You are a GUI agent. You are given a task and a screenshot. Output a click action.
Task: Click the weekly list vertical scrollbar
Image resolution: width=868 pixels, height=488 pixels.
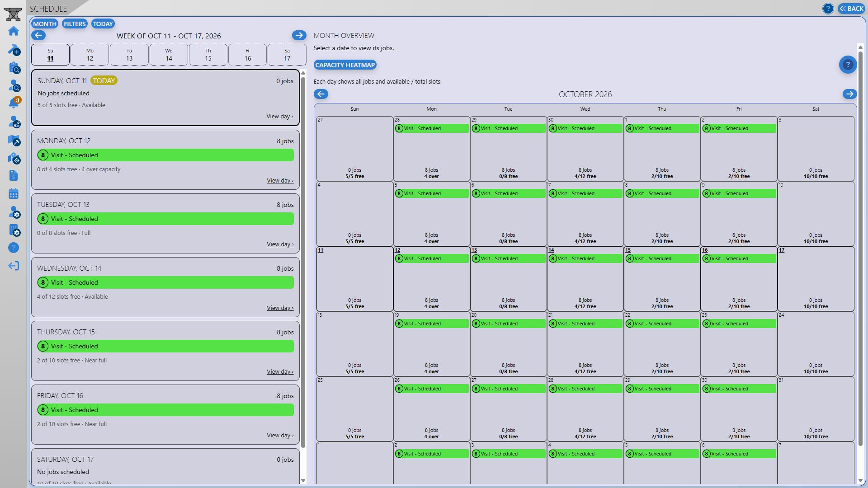coord(303,262)
